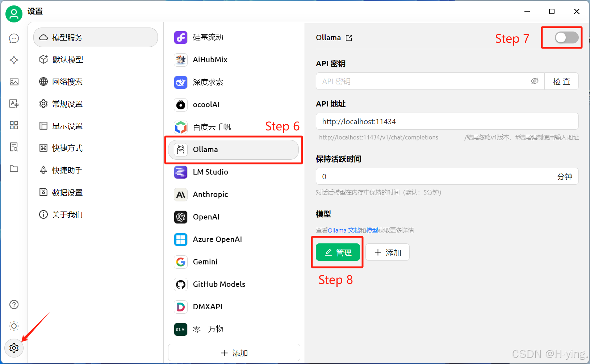Open the 模型 hyperlink in description
This screenshot has width=590, height=364.
[372, 230]
